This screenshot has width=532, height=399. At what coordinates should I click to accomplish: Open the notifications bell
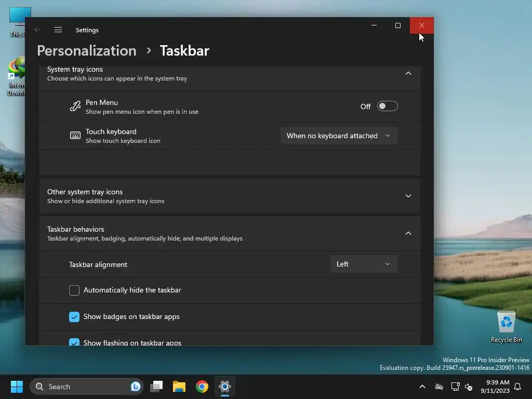(x=518, y=387)
